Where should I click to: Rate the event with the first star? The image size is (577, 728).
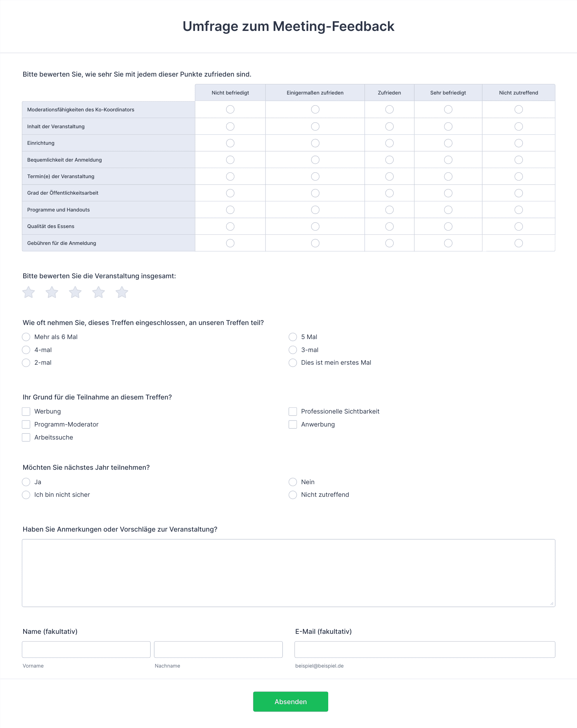[x=28, y=292]
